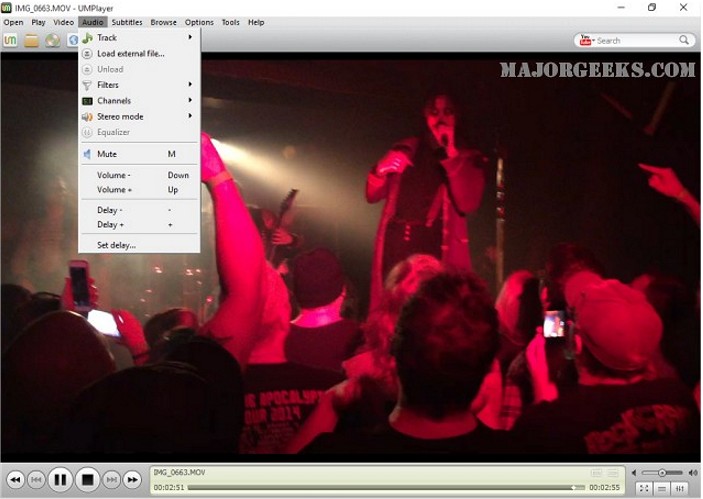This screenshot has width=703, height=499.
Task: Pause the video playback
Action: coord(60,480)
